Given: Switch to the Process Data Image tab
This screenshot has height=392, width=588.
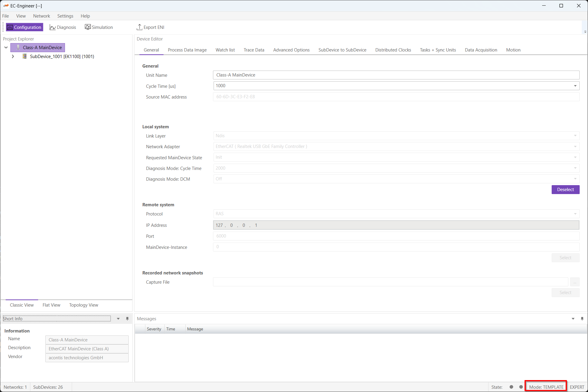Looking at the screenshot, I should click(x=187, y=50).
